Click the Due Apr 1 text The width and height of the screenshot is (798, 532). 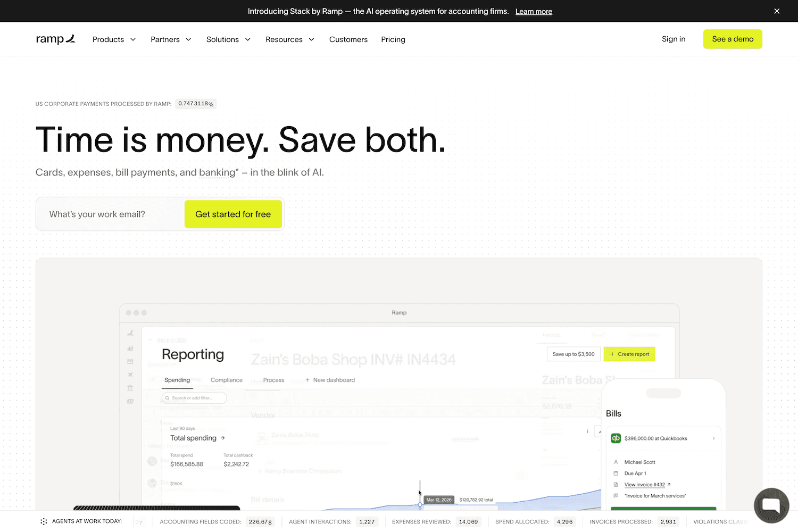(635, 473)
